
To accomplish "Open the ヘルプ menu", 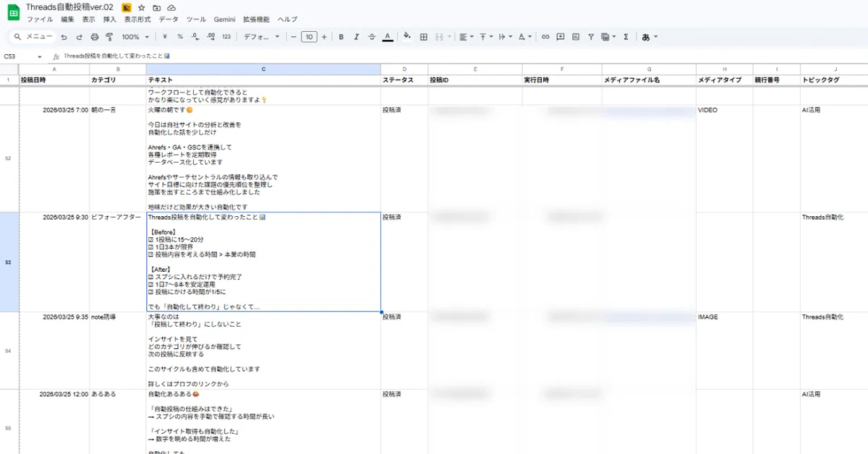I will click(x=287, y=20).
